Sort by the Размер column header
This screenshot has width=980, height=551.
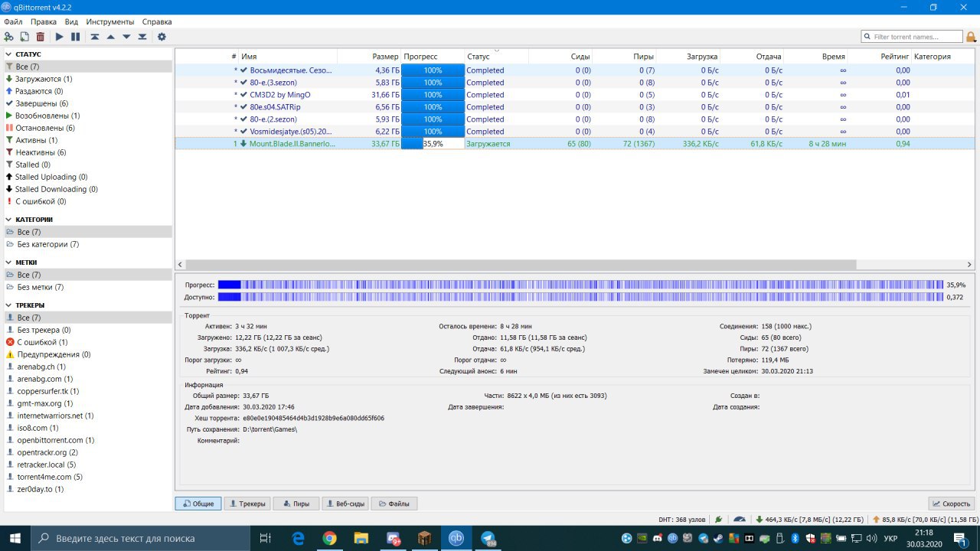(x=370, y=57)
